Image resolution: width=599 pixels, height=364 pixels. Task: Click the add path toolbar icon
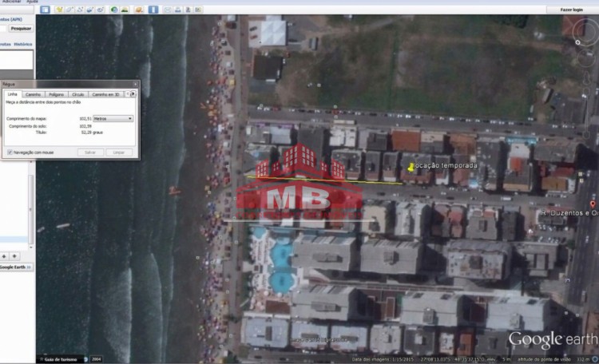tap(80, 10)
